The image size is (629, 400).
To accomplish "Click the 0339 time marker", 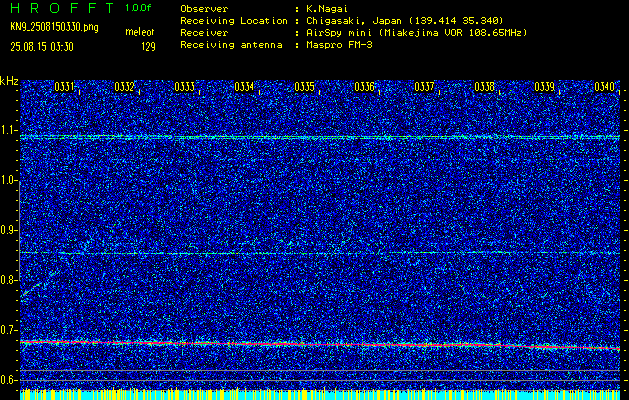I will pyautogui.click(x=545, y=87).
